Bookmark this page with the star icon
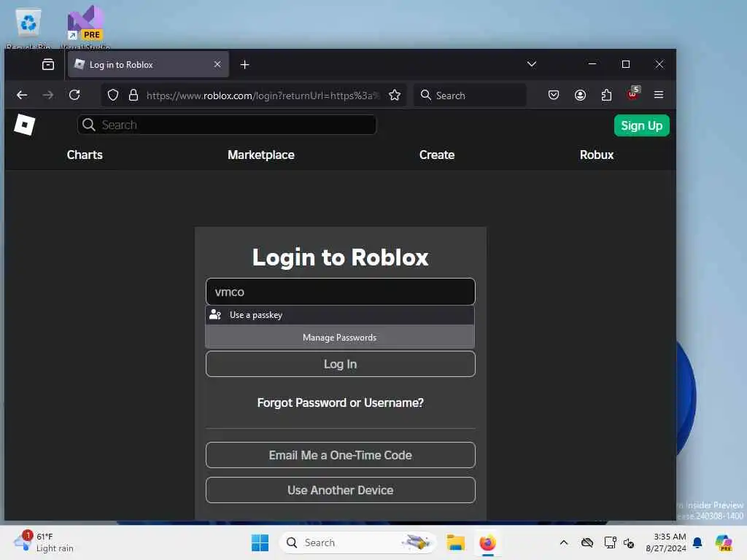 (395, 96)
